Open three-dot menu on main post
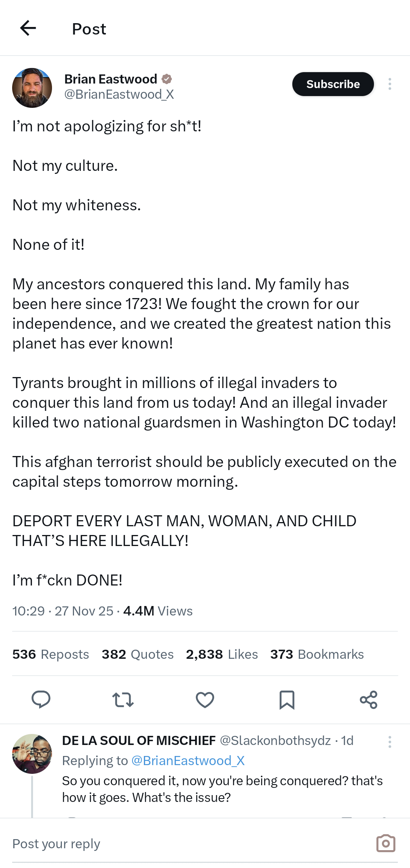410x868 pixels. [389, 84]
